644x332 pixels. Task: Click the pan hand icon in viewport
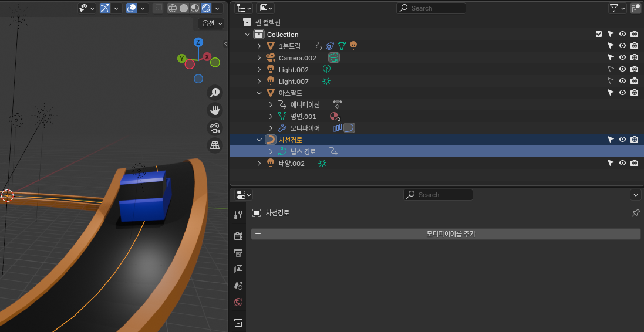[x=215, y=110]
